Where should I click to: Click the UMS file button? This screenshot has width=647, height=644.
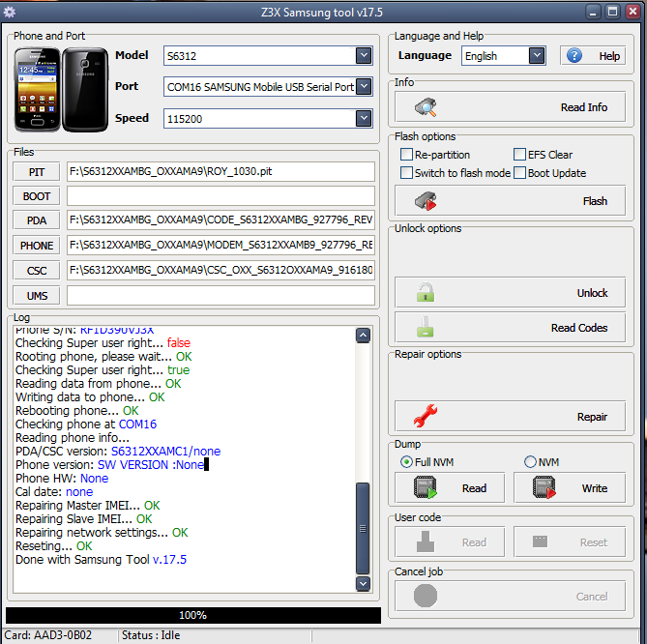pyautogui.click(x=37, y=296)
